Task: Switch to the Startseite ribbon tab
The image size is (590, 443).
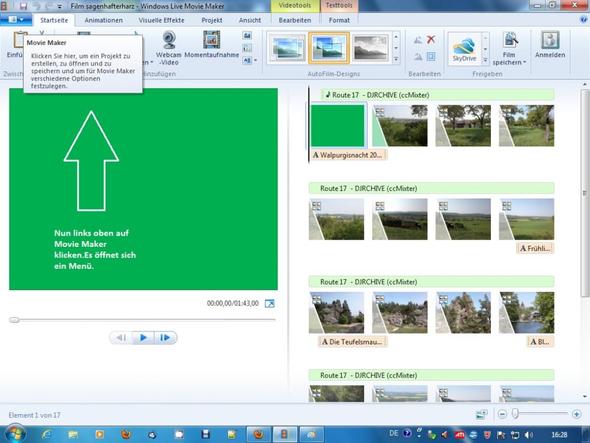Action: [54, 20]
